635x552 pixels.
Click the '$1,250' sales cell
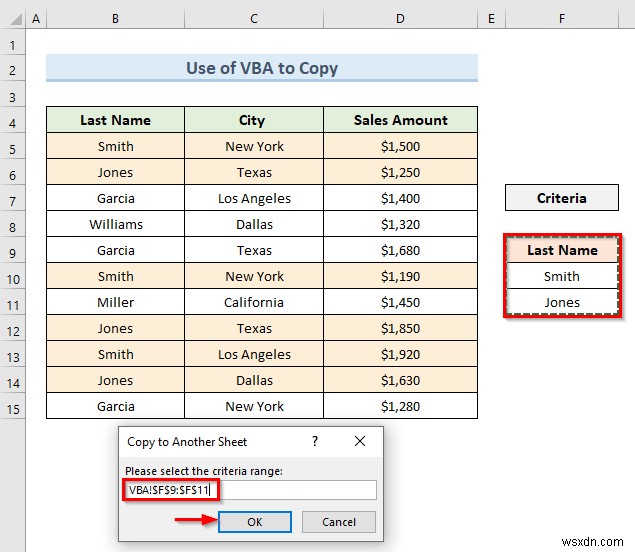[401, 172]
